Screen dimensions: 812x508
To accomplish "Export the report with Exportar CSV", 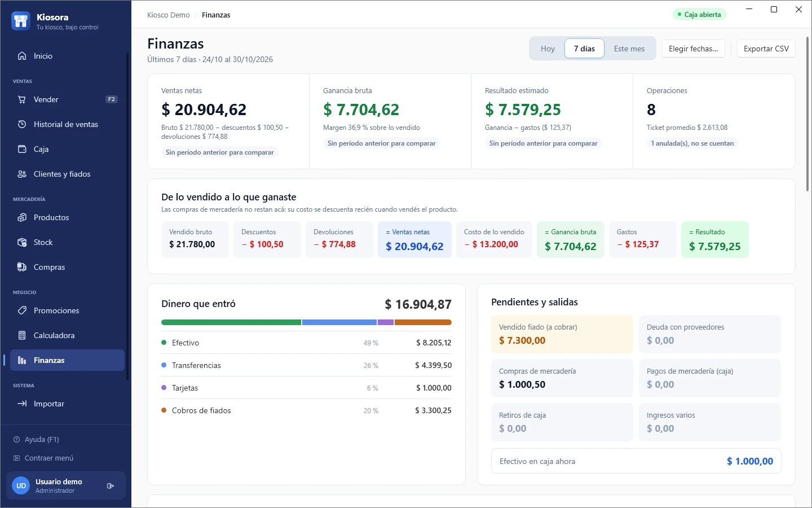I will (x=766, y=49).
